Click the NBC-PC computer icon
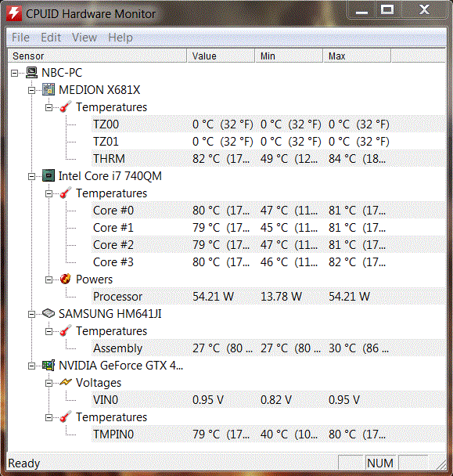Image resolution: width=453 pixels, height=476 pixels. pyautogui.click(x=31, y=73)
